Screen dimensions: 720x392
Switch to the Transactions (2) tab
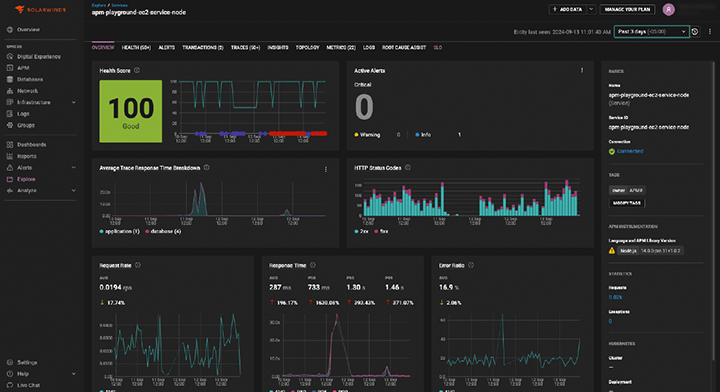pos(202,48)
